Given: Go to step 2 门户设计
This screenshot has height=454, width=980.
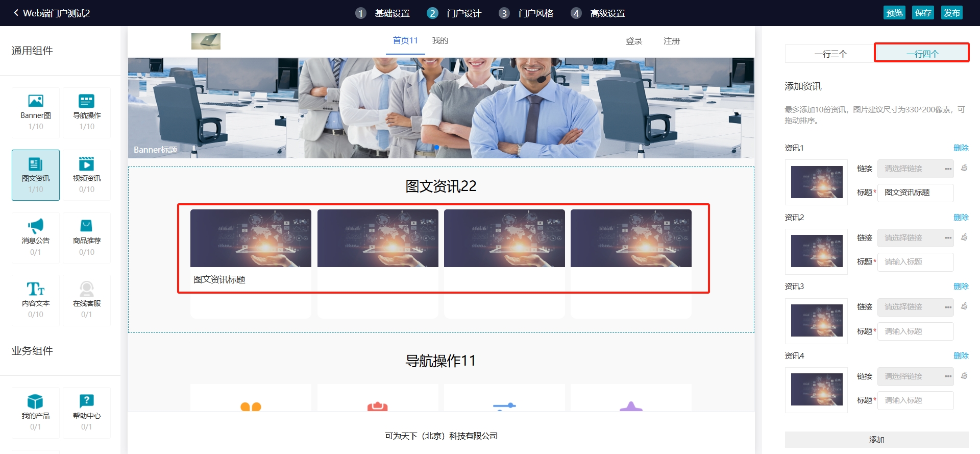Looking at the screenshot, I should [454, 13].
